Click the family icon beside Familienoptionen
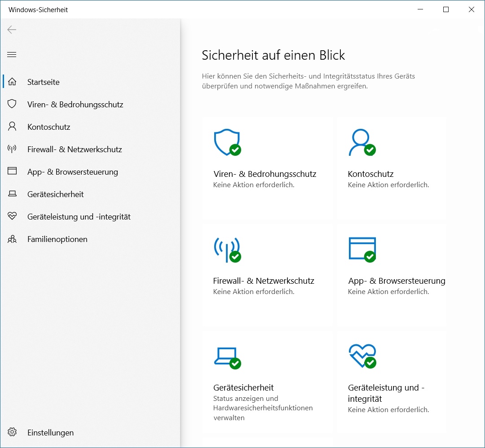 click(12, 239)
